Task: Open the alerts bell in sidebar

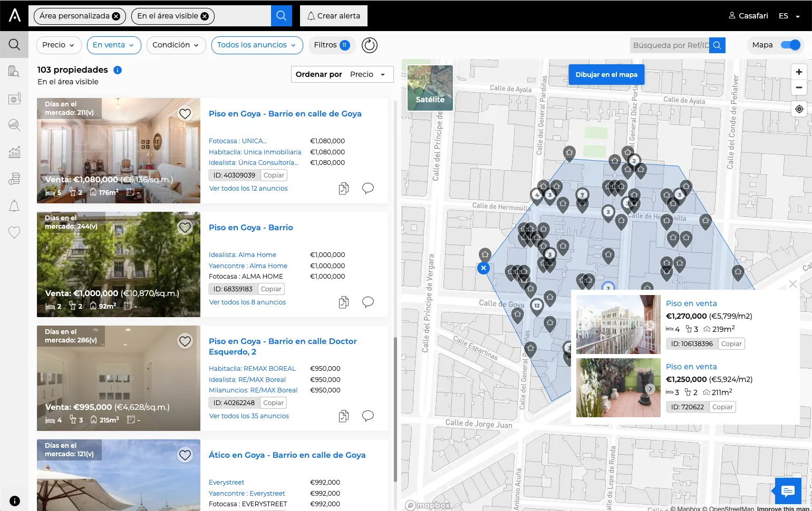Action: pos(14,206)
